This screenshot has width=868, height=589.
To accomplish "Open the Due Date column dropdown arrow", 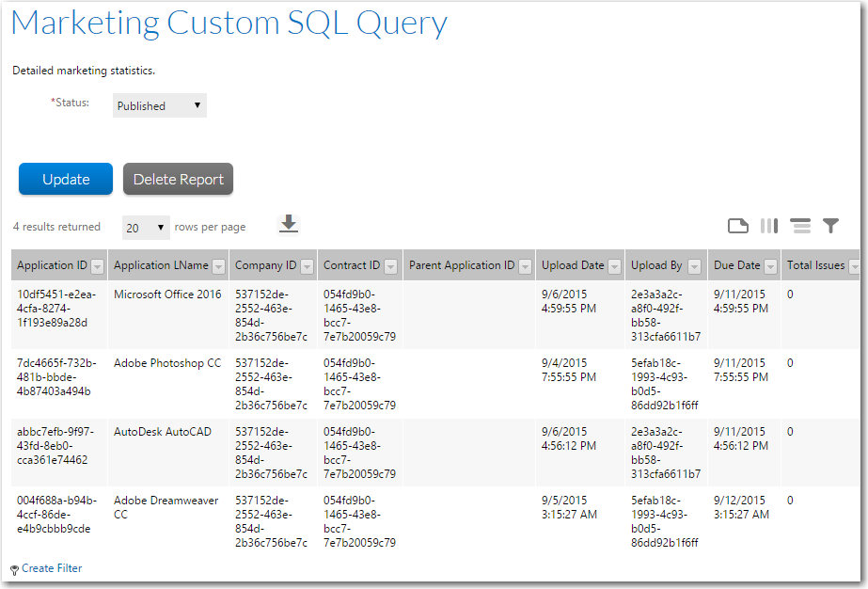I will pos(771,266).
